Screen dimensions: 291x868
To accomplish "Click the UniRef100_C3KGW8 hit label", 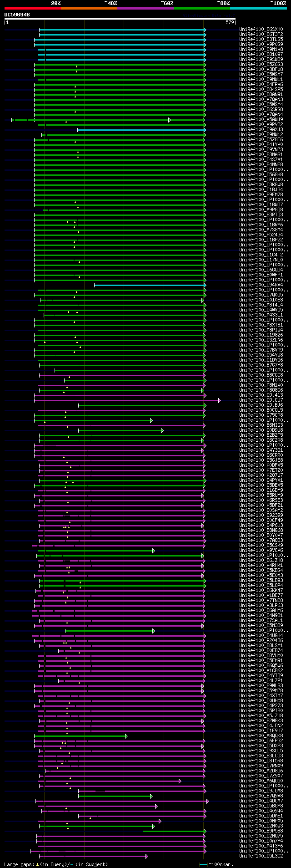I will tap(261, 185).
